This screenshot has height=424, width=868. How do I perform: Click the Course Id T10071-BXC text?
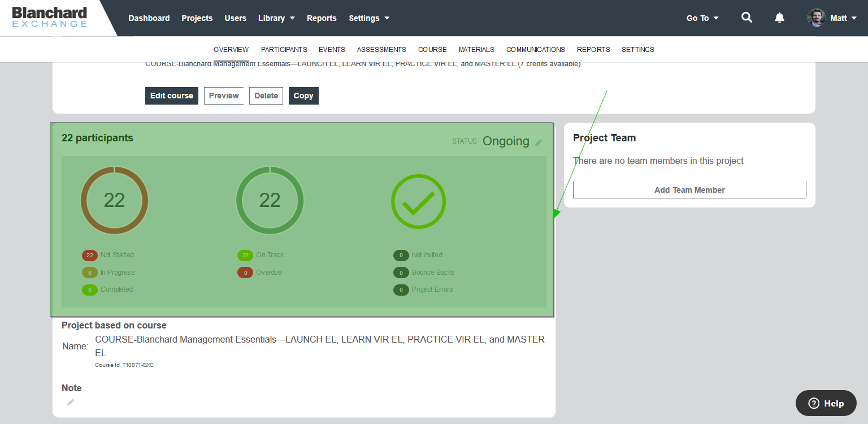(124, 365)
